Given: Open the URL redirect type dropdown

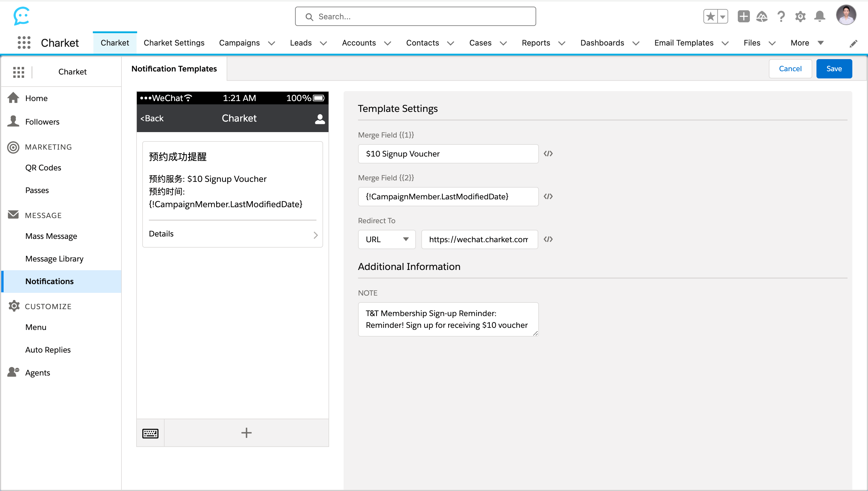Looking at the screenshot, I should pyautogui.click(x=386, y=239).
